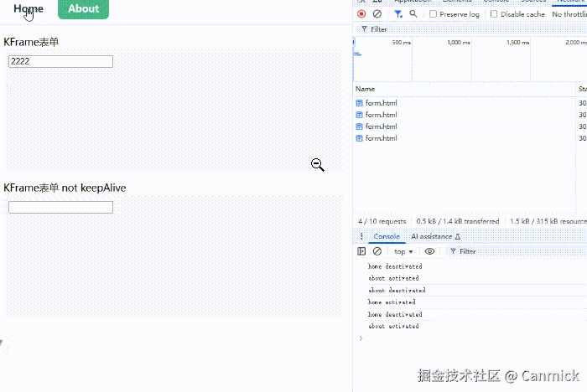587x392 pixels.
Task: Click the console prompt chevron
Action: pos(361,338)
